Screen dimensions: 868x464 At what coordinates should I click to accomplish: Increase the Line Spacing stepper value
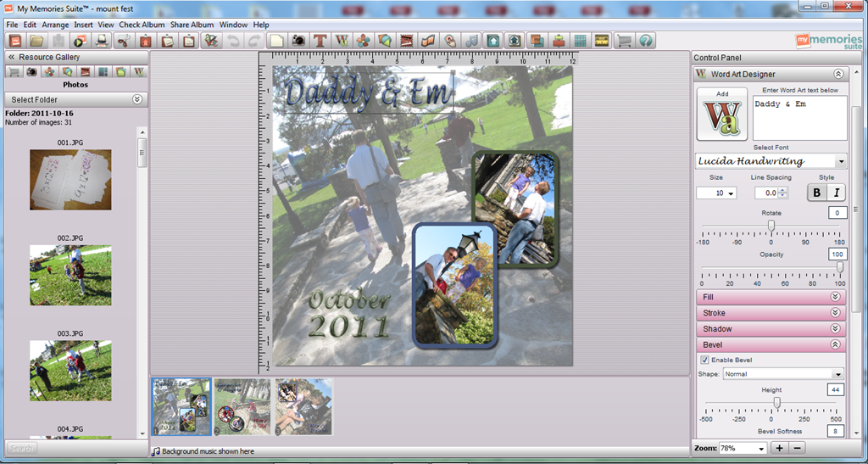click(x=784, y=190)
